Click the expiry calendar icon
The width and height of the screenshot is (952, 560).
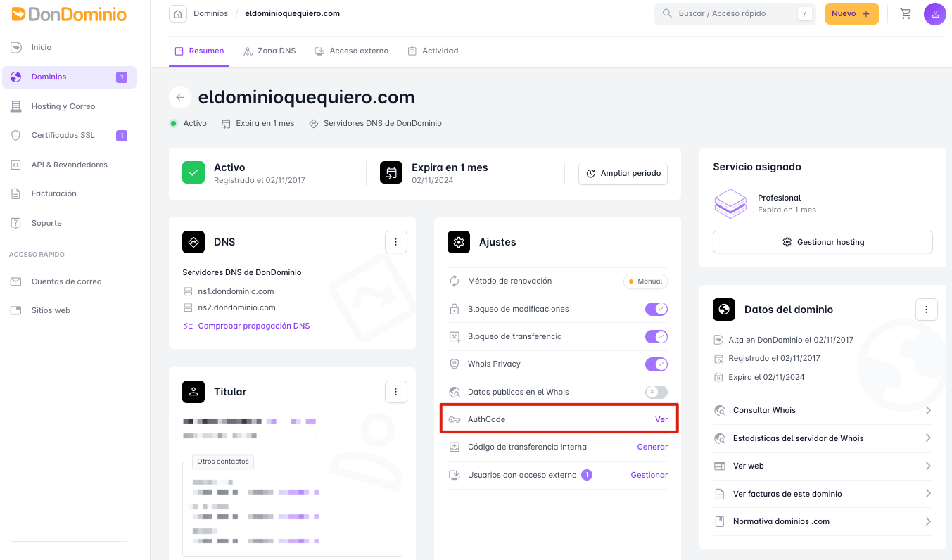[391, 172]
